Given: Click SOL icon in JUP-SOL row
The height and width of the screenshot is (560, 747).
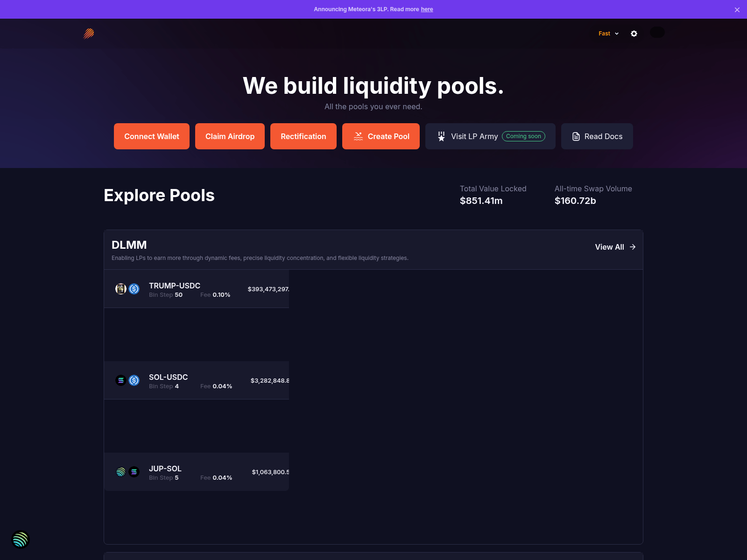Looking at the screenshot, I should [134, 472].
